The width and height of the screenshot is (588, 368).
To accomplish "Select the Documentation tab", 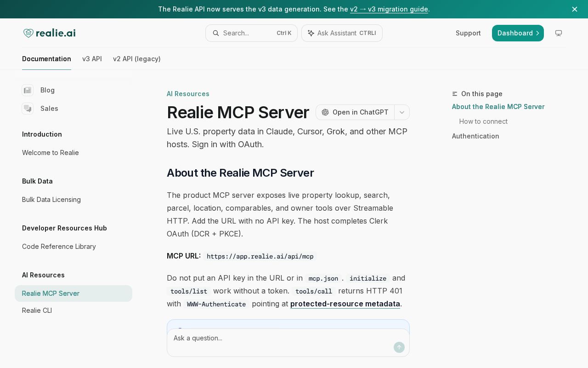I will [x=46, y=59].
